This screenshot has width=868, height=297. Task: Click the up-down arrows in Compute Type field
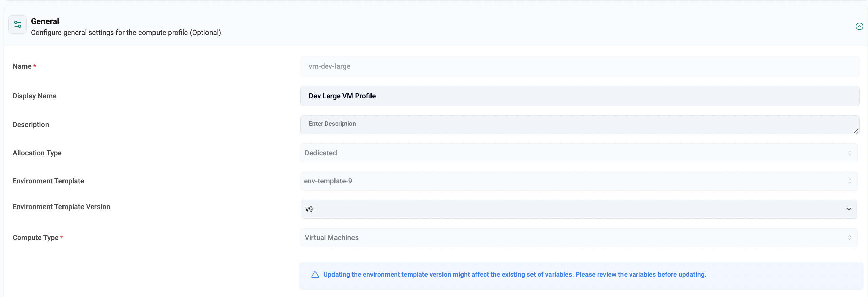point(849,238)
